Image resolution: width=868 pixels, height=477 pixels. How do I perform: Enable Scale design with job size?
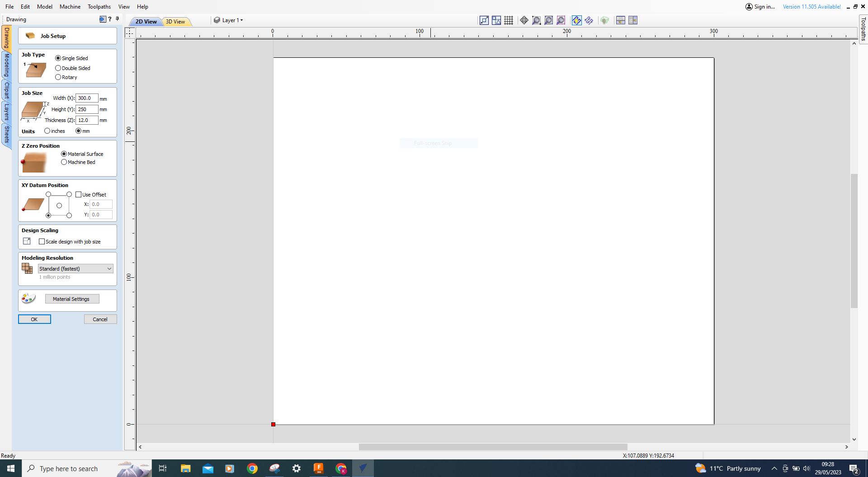[42, 242]
